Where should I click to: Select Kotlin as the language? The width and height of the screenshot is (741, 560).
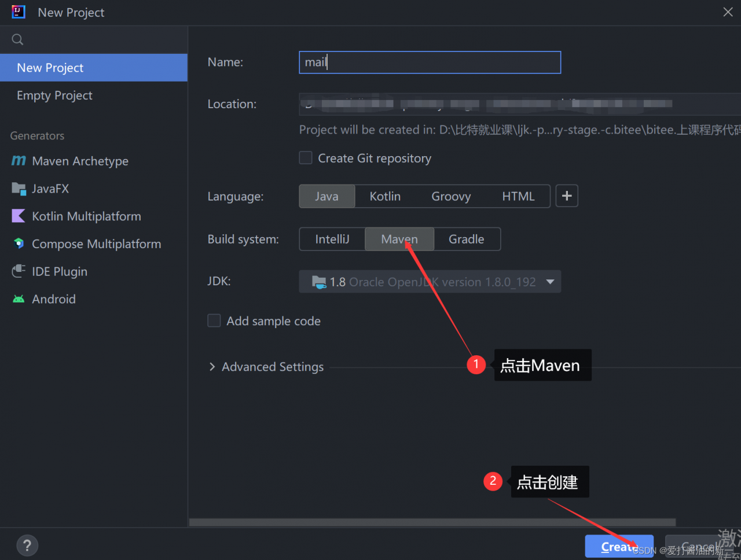pos(385,196)
